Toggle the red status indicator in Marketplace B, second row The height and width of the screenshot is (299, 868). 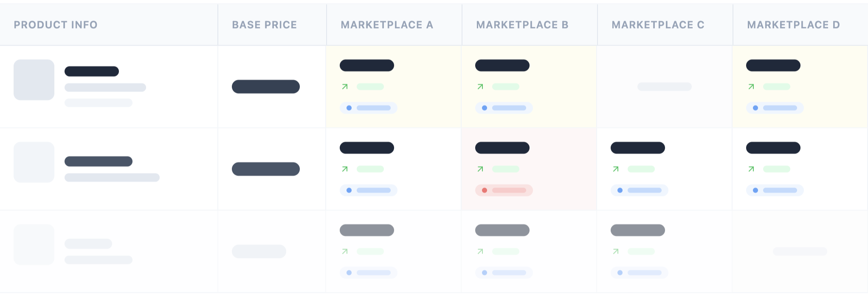[485, 190]
